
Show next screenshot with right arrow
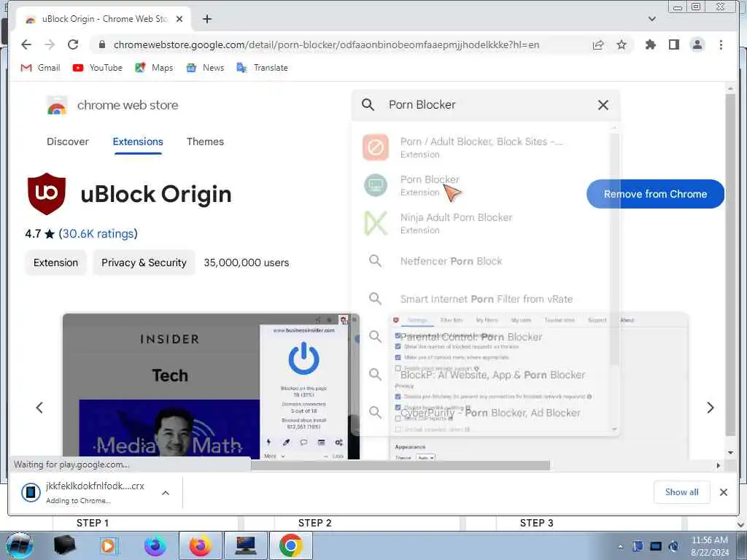[x=711, y=408]
